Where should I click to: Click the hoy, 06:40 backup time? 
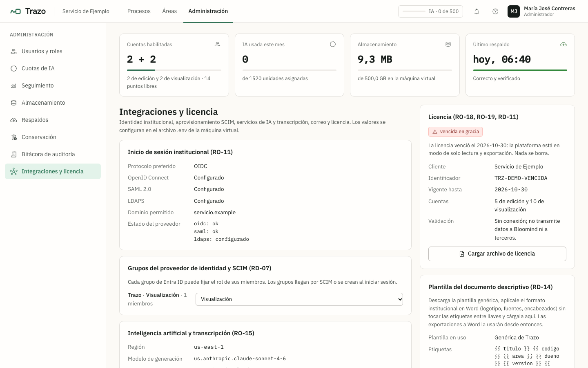coord(502,59)
